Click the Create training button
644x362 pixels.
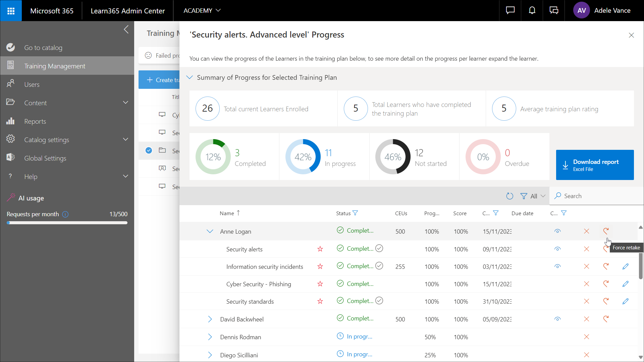(x=160, y=80)
